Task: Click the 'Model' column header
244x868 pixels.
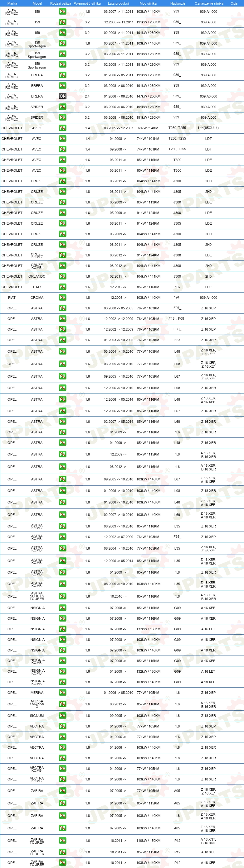Action: click(x=37, y=3)
